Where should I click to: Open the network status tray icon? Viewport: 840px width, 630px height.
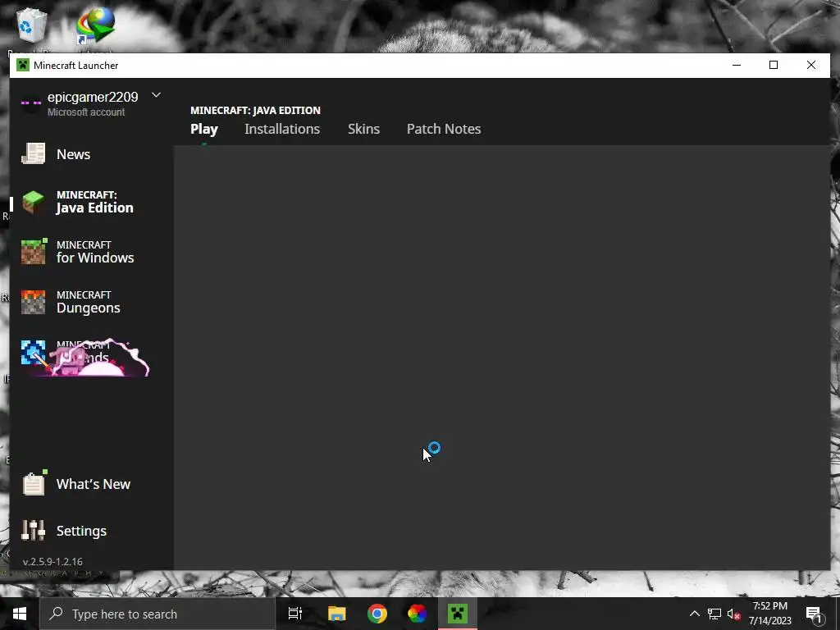714,614
